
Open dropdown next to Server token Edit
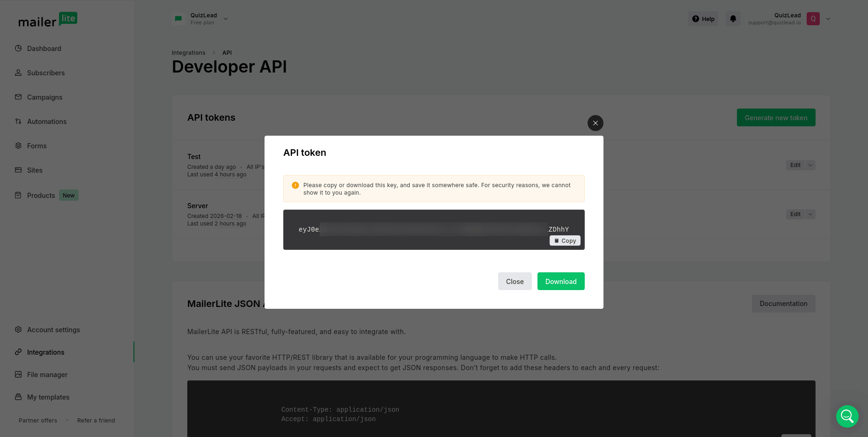[810, 214]
